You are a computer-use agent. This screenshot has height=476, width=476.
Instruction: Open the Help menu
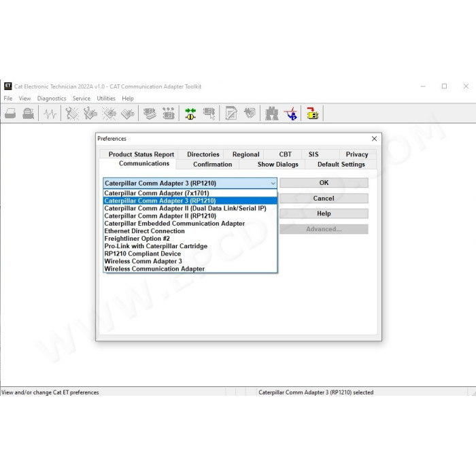coord(128,99)
